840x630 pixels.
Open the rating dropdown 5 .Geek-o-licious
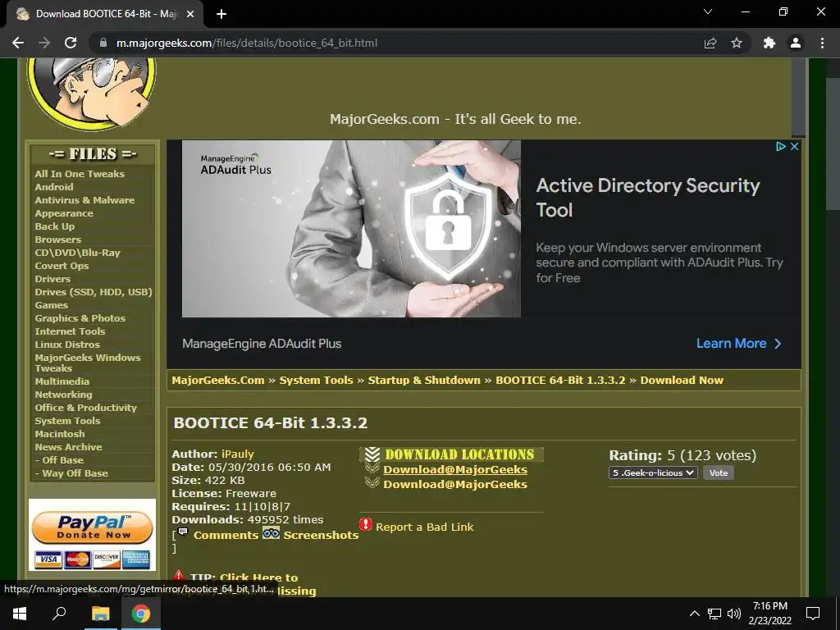coord(653,472)
